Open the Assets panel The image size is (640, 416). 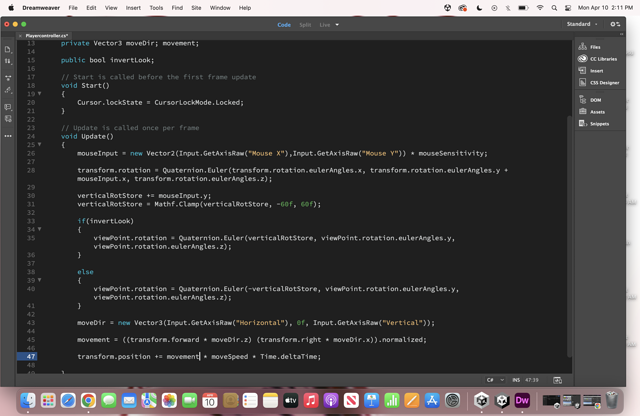(x=592, y=112)
